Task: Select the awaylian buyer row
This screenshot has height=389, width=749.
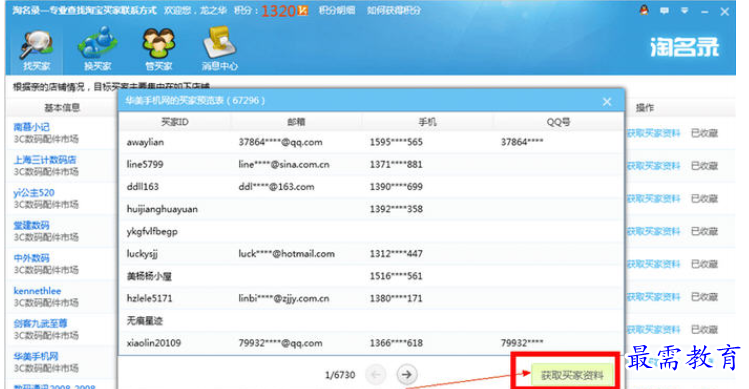Action: tap(371, 142)
